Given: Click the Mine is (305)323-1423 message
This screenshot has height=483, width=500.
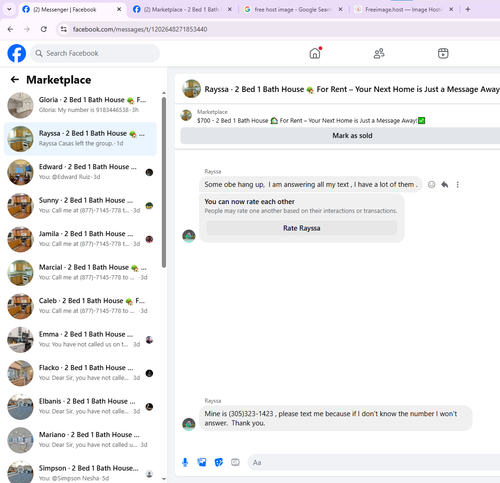Looking at the screenshot, I should click(335, 418).
